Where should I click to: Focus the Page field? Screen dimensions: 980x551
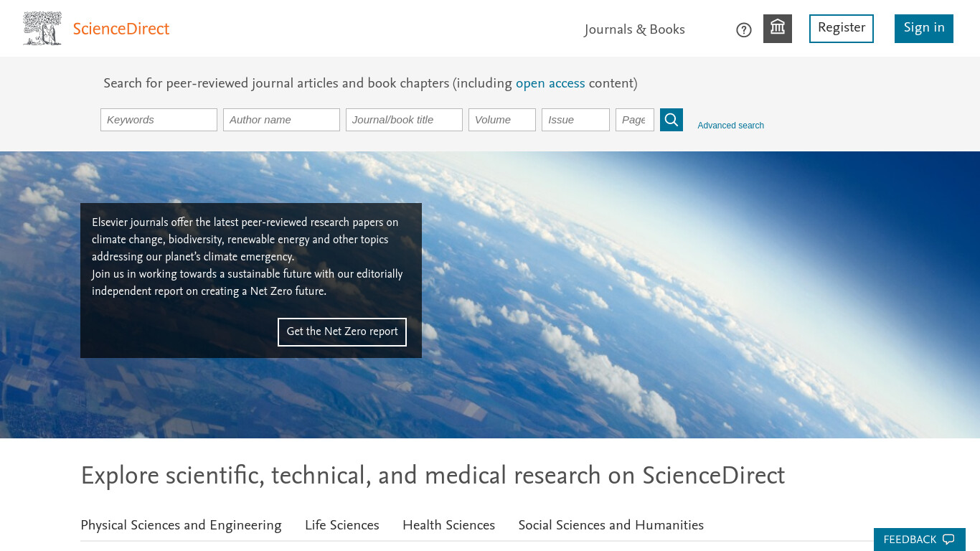pos(635,120)
